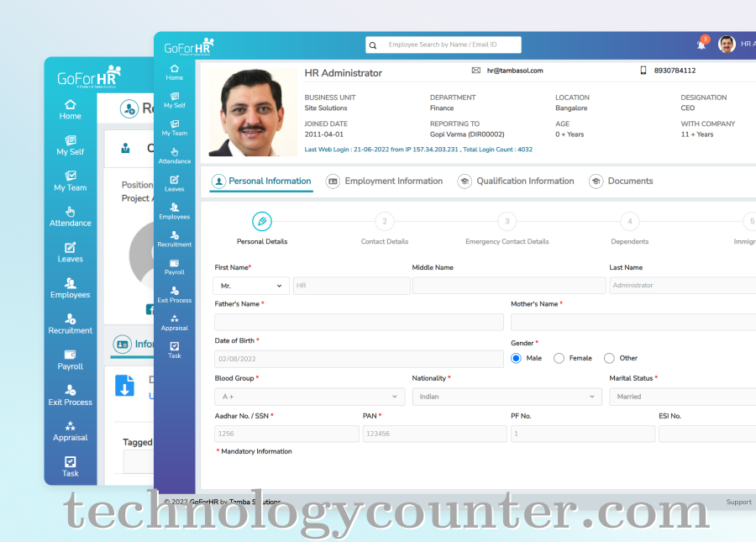Click Task in the back window sidebar
Viewport: 756px width, 542px height.
coord(71,467)
